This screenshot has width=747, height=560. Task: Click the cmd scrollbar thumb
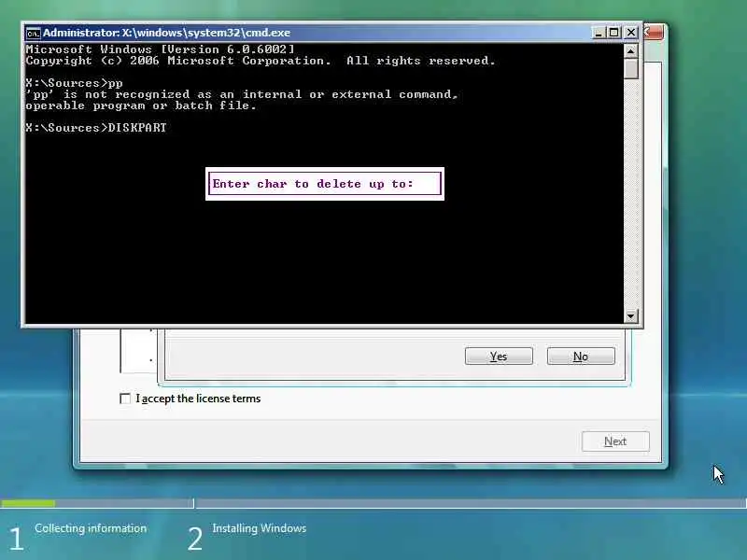pos(631,68)
